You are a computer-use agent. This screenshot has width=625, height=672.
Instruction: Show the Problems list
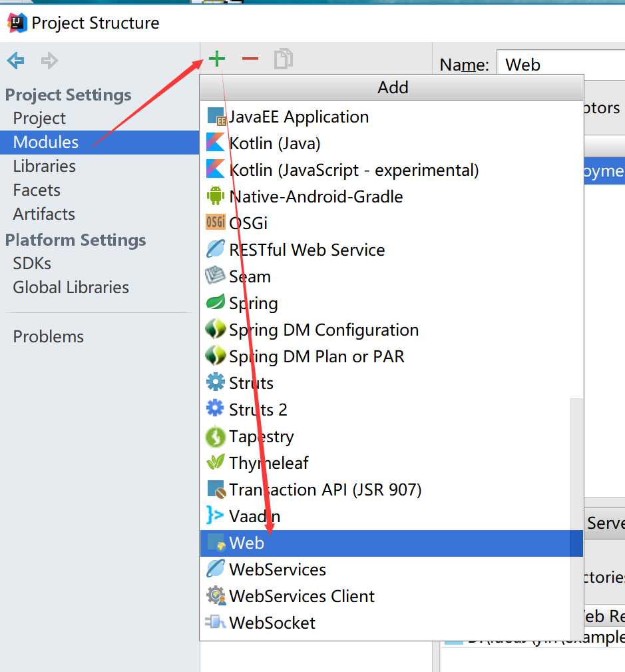[x=99, y=337]
